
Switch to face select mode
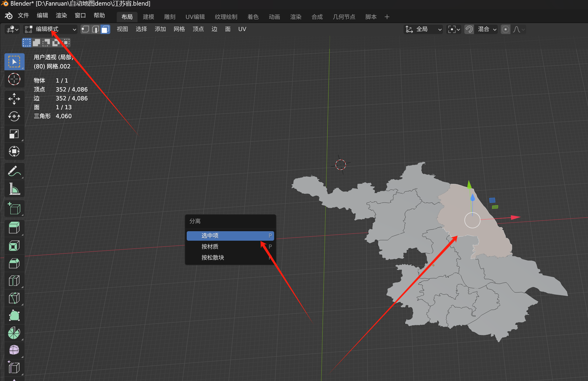tap(105, 29)
